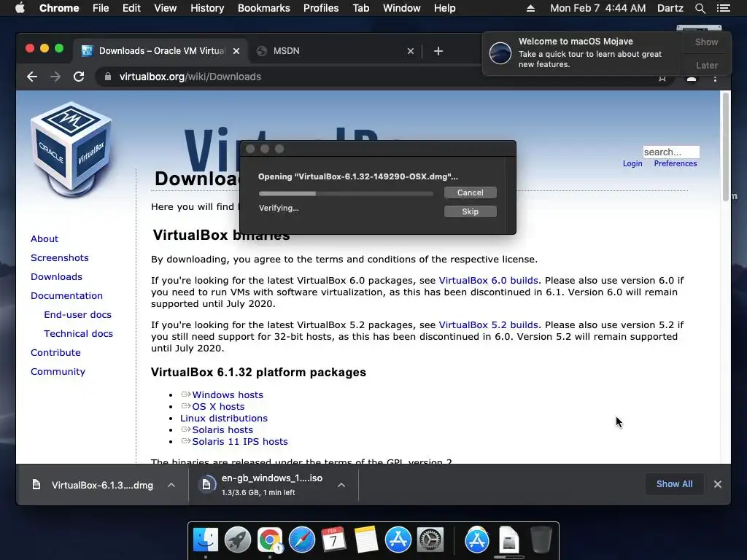
Task: Open the Bookmarks menu
Action: [264, 8]
